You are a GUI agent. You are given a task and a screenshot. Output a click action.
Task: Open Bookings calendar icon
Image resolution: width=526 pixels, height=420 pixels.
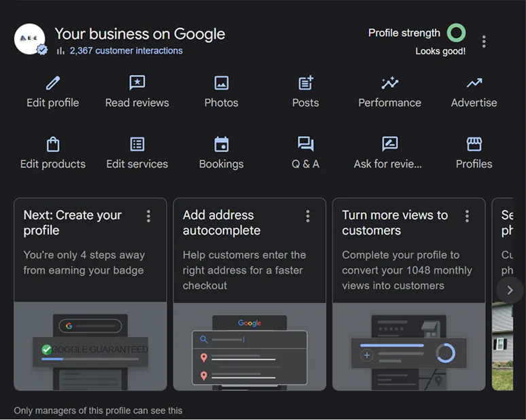pyautogui.click(x=222, y=144)
